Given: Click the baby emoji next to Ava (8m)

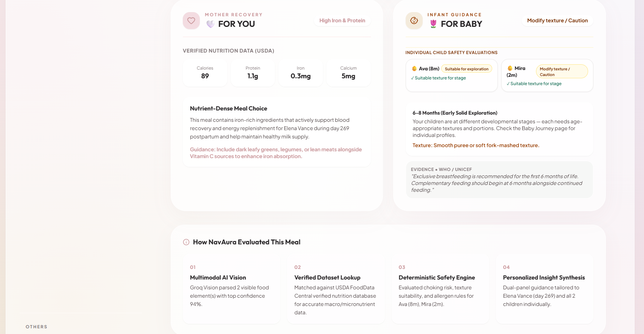Looking at the screenshot, I should click(414, 69).
